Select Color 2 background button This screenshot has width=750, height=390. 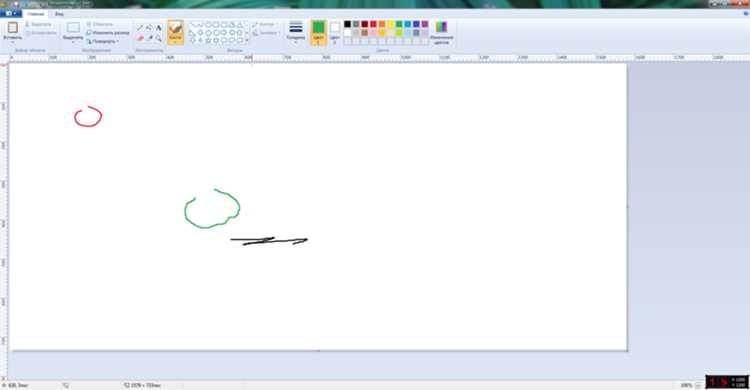(x=335, y=33)
